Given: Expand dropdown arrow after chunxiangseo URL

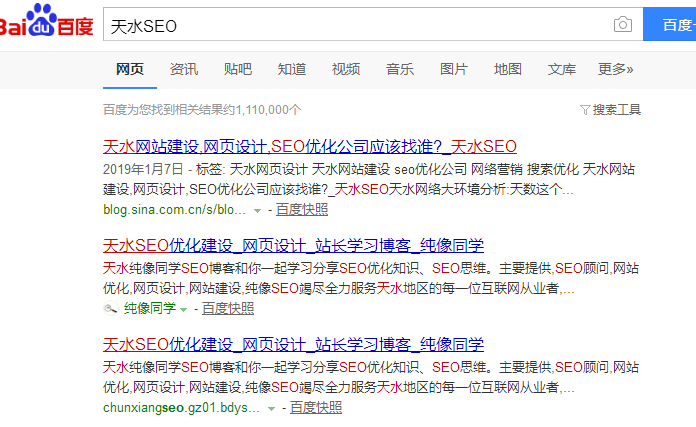Looking at the screenshot, I should (x=272, y=409).
